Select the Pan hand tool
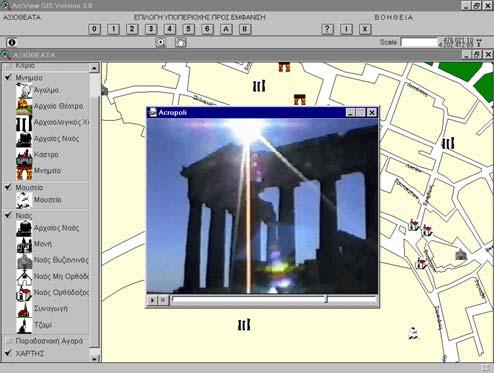Image resolution: width=494 pixels, height=373 pixels. coord(181,42)
